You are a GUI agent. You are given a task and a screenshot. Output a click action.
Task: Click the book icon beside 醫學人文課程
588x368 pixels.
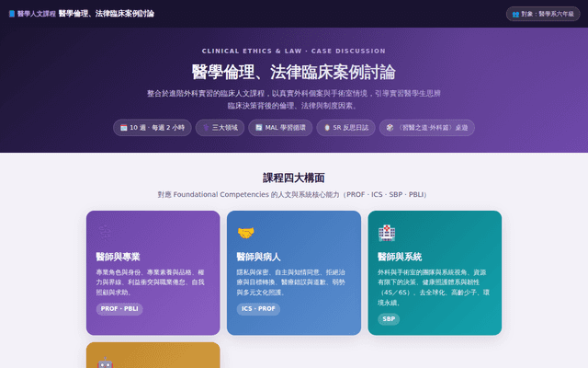pyautogui.click(x=12, y=14)
